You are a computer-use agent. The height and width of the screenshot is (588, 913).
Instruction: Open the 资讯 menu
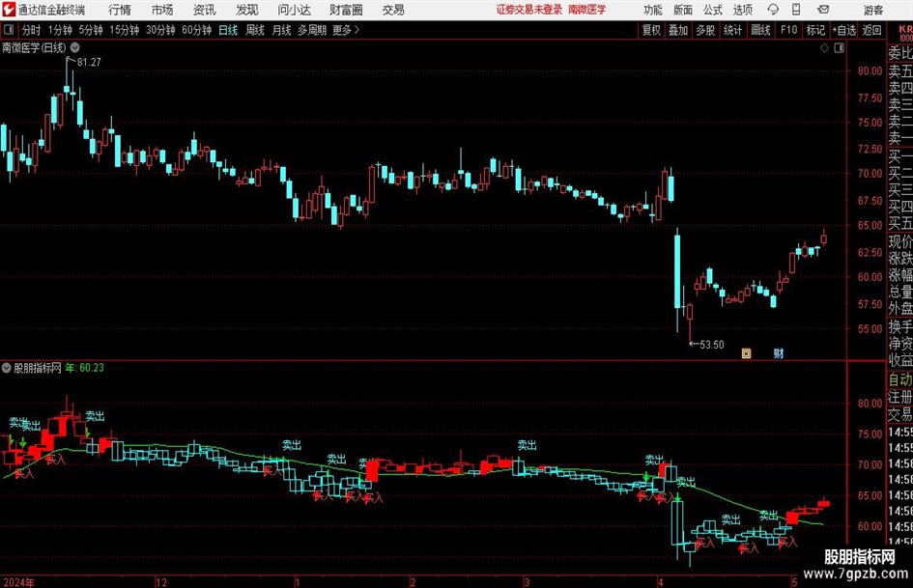[205, 10]
